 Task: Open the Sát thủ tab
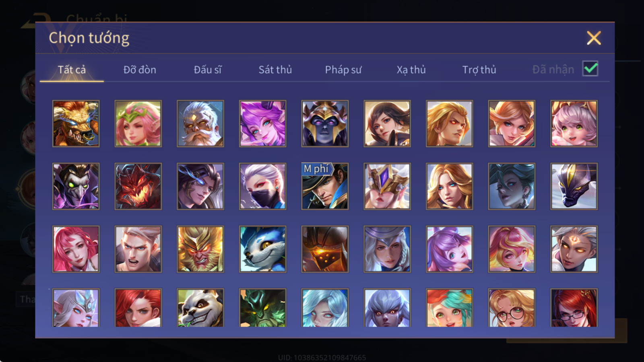tap(275, 70)
